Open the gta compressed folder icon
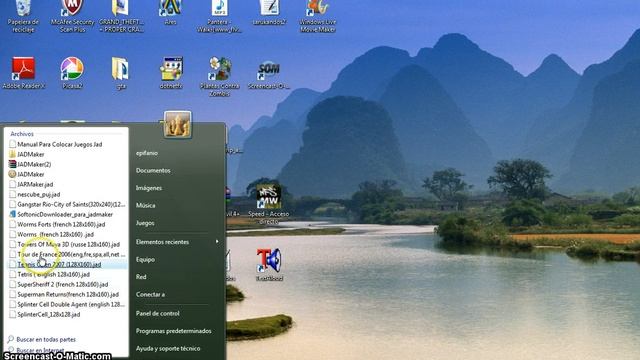This screenshot has width=640, height=360. (121, 73)
